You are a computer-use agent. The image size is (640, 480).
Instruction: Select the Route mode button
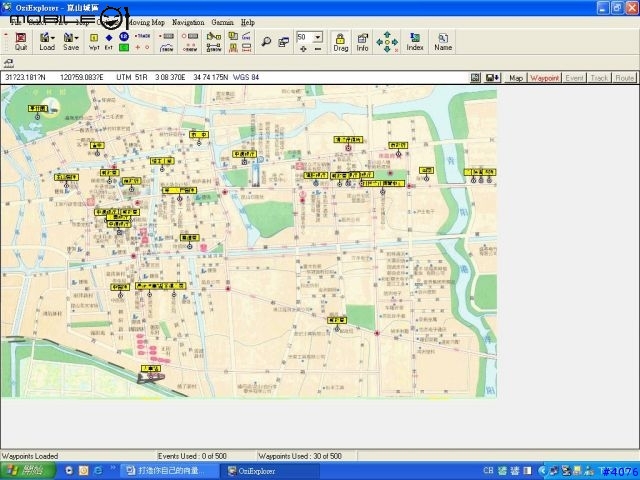coord(624,78)
